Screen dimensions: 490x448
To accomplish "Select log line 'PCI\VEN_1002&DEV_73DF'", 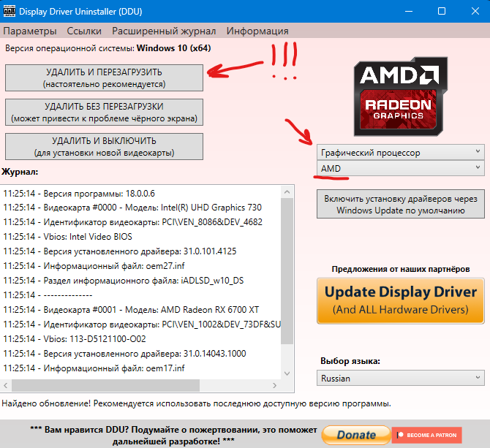I will (x=142, y=324).
